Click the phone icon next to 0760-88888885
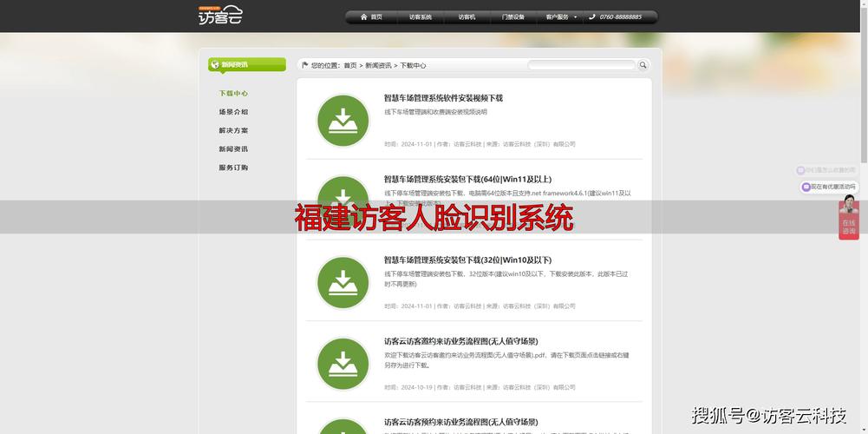This screenshot has width=868, height=434. [x=591, y=17]
